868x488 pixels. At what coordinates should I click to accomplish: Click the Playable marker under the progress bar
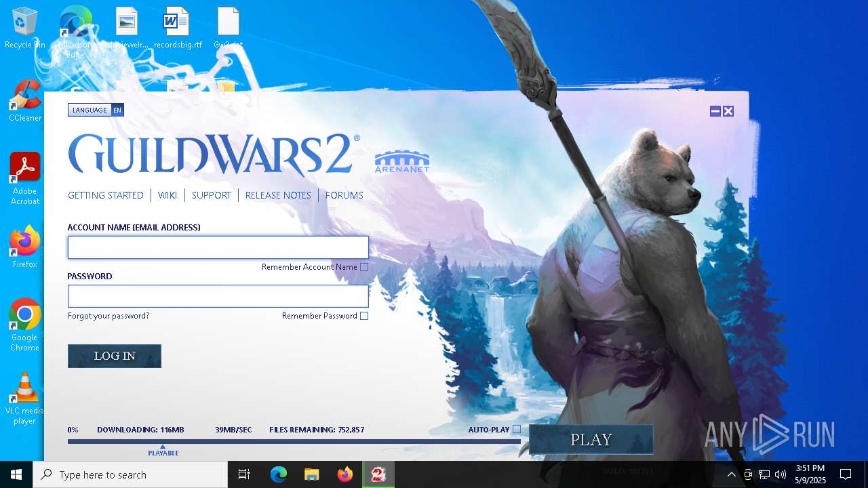(x=163, y=451)
